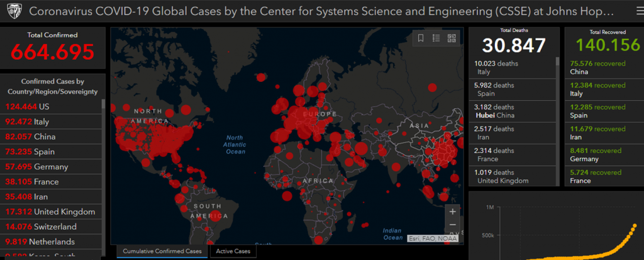Viewport: 644px width, 260px height.
Task: Open the basemap gallery grid
Action: click(x=452, y=38)
